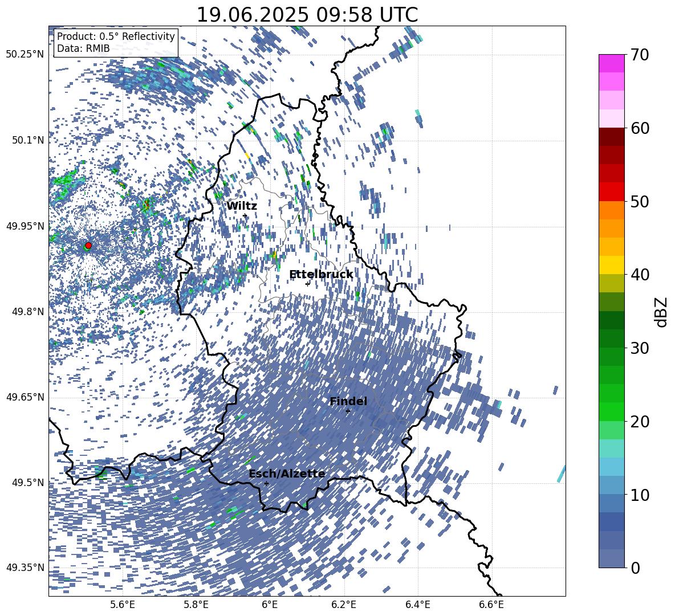Click the magenta top colorbar segment
This screenshot has width=675, height=616.
pos(612,63)
